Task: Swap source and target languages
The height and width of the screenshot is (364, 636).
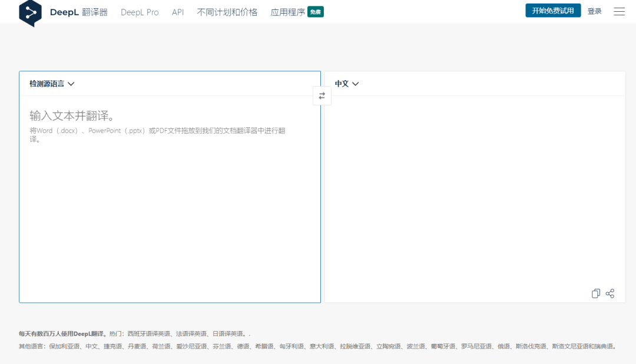Action: coord(322,96)
